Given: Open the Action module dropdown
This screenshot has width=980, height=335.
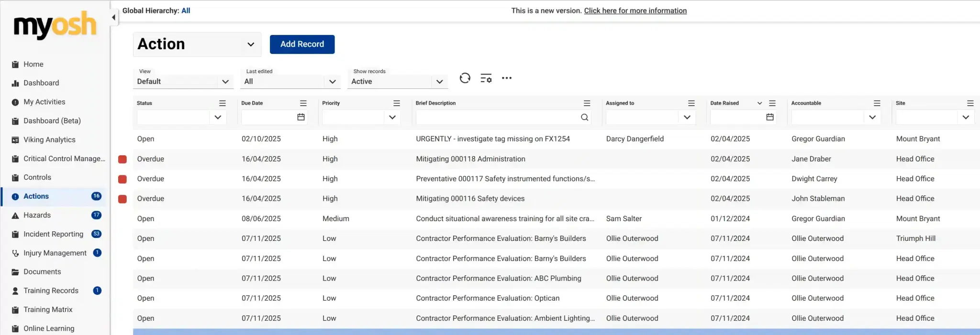Looking at the screenshot, I should coord(197,44).
